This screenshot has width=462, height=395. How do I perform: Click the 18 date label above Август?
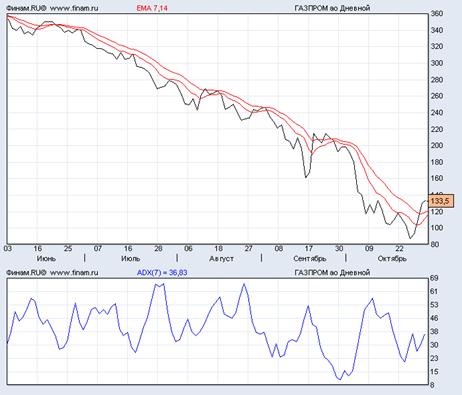tap(218, 249)
